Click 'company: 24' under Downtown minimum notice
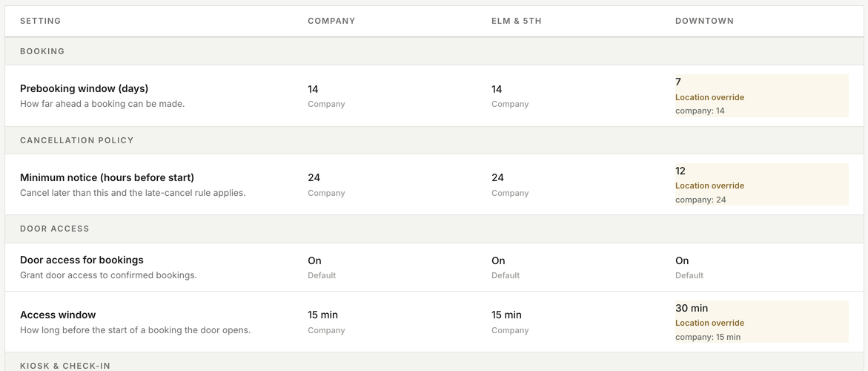Screen dimensions: 868x371 (700, 200)
